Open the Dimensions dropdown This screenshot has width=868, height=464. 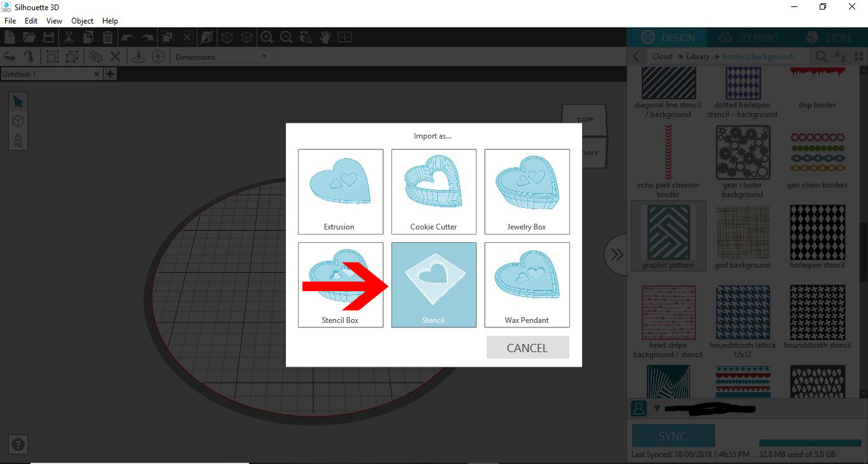point(221,57)
